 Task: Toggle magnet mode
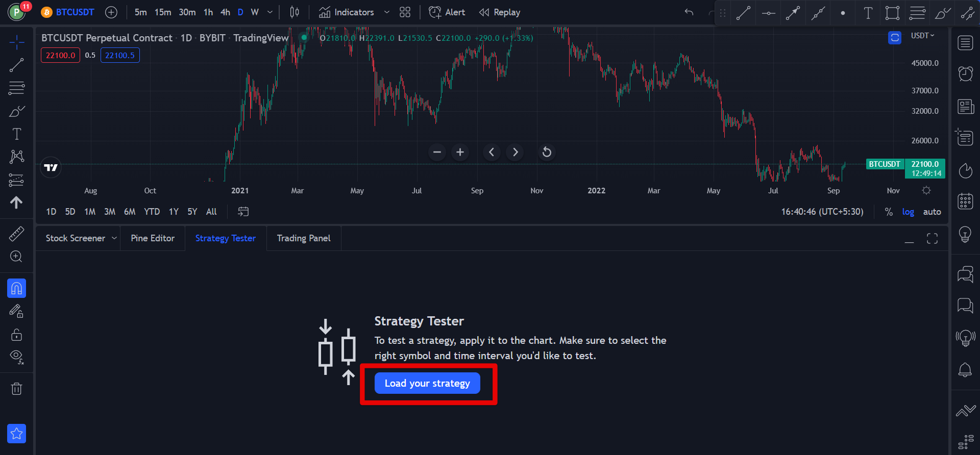[x=16, y=288]
